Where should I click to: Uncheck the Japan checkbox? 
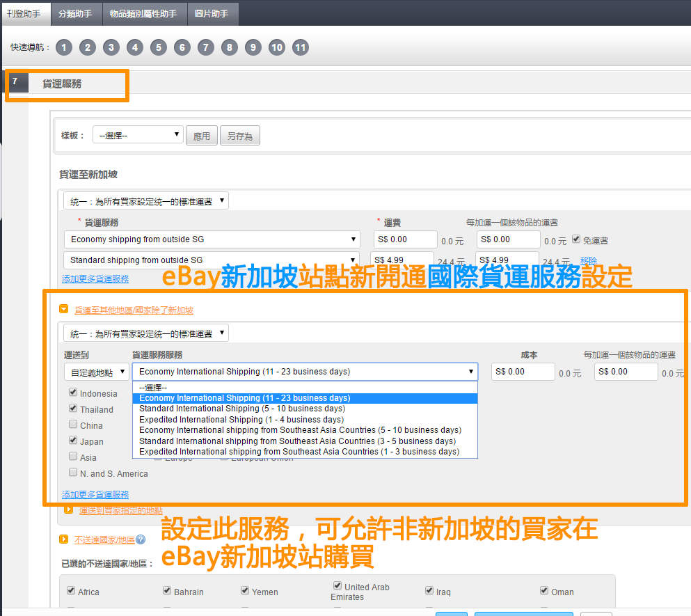pyautogui.click(x=73, y=440)
